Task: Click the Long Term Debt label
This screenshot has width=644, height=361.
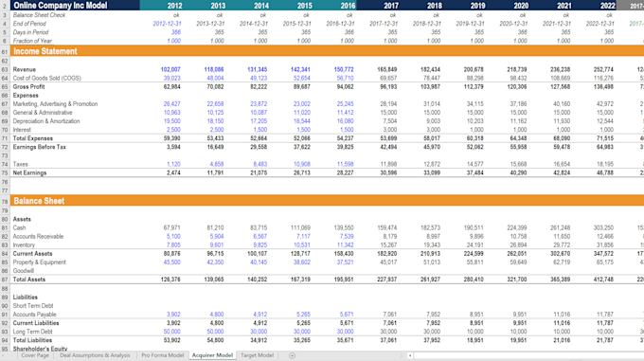Action: click(32, 332)
